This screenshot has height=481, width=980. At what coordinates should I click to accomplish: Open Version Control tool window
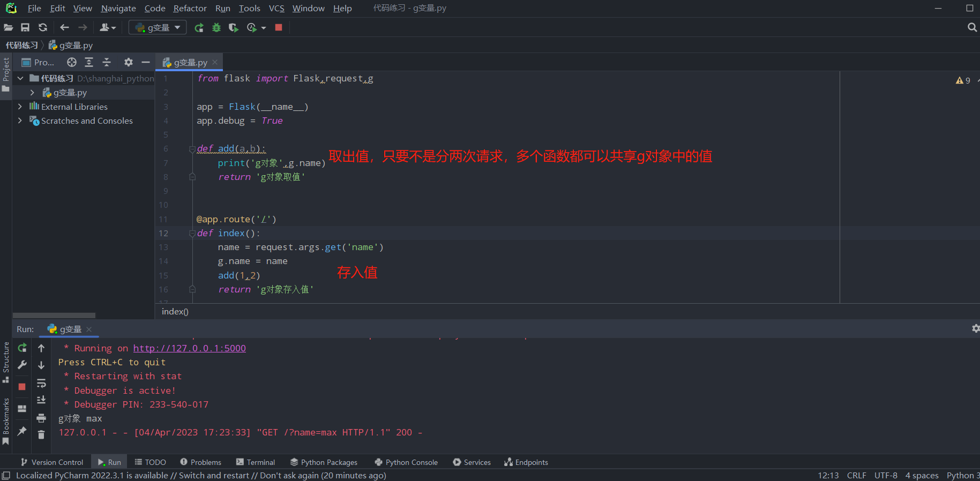pos(52,462)
